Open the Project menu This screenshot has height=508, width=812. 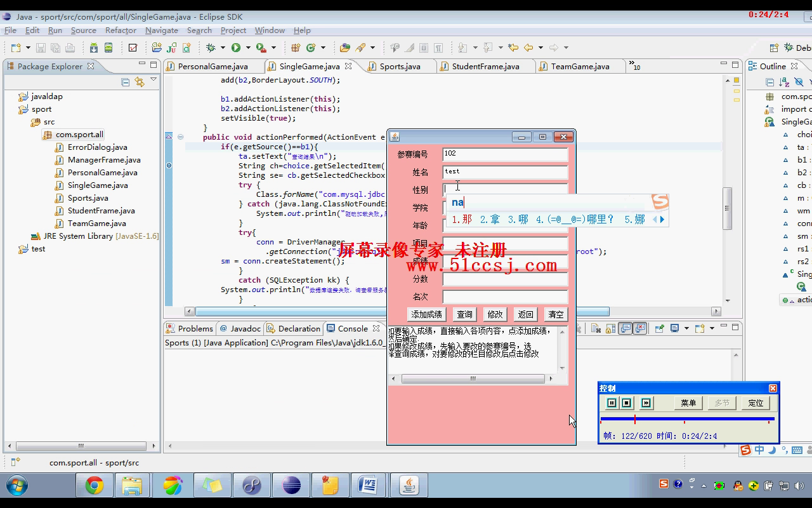click(x=233, y=30)
